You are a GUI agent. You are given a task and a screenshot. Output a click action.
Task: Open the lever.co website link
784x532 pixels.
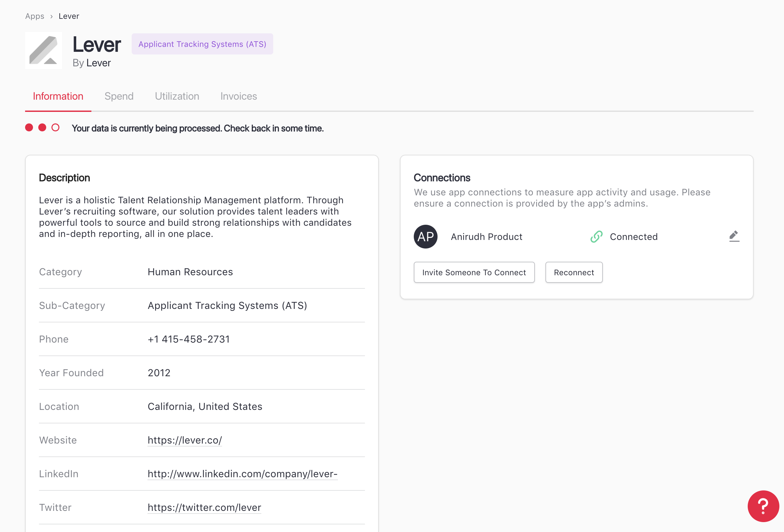point(184,440)
